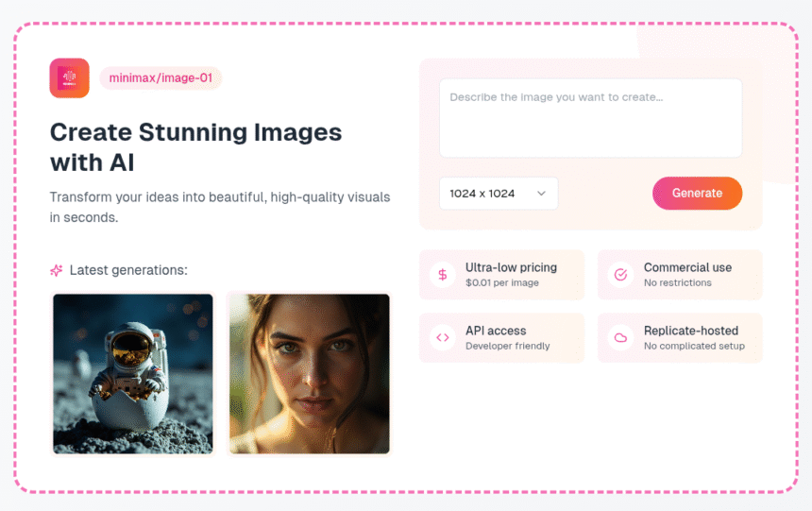Open the 1024 x 1024 size dropdown

click(498, 194)
